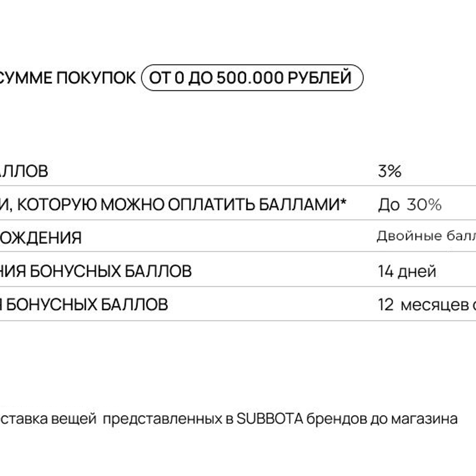Click the "Двойные баллы" birthday value
The width and height of the screenshot is (476, 476).
(426, 236)
